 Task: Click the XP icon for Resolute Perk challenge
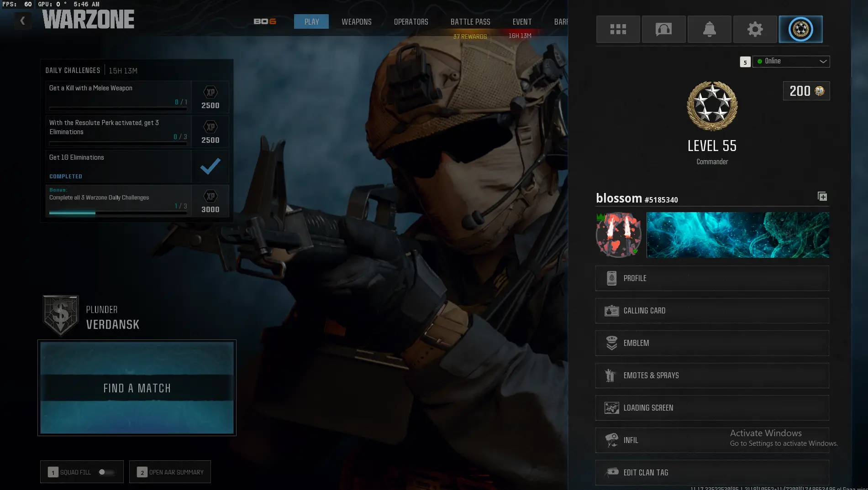click(x=210, y=127)
